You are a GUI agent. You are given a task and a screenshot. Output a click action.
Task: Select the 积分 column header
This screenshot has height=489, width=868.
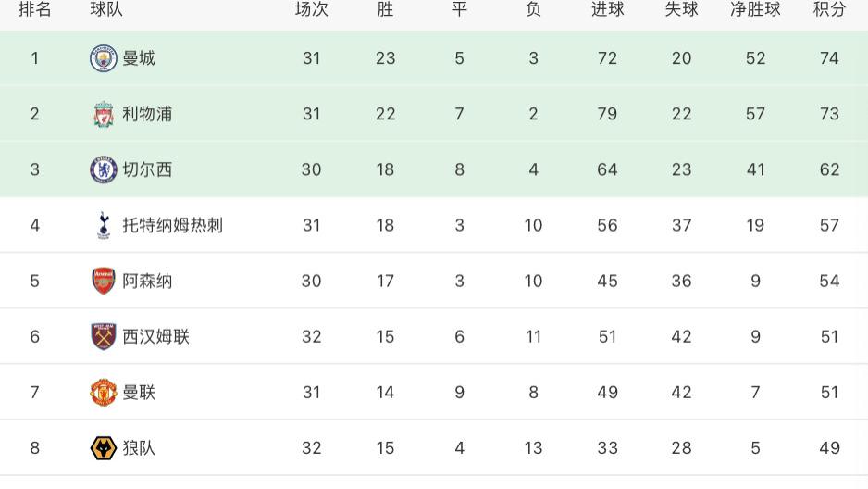pyautogui.click(x=829, y=9)
